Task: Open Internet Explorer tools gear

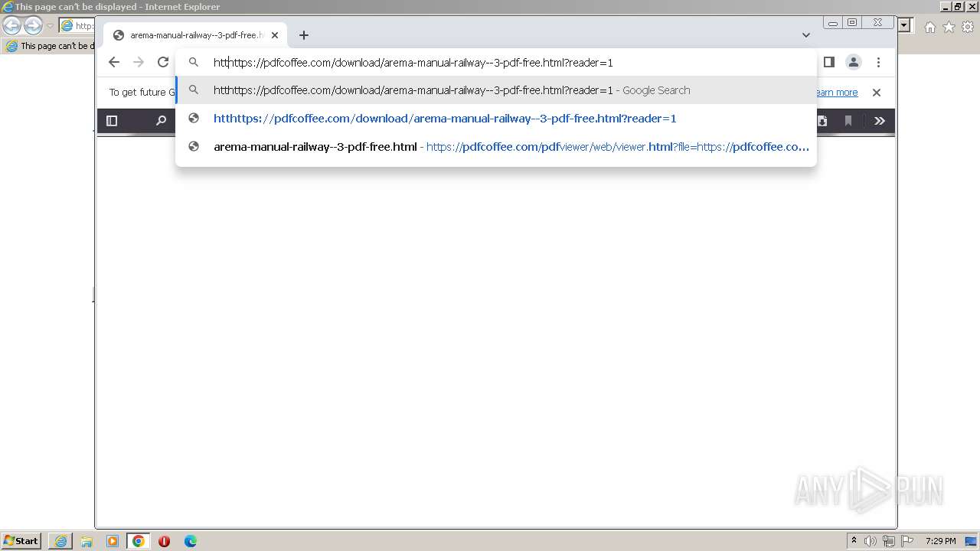Action: click(x=968, y=27)
